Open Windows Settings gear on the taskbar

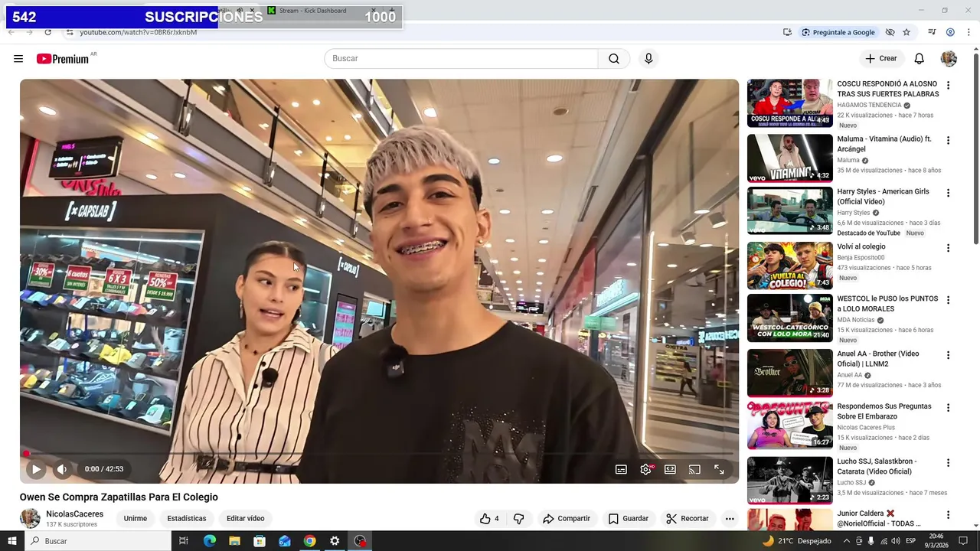point(335,541)
